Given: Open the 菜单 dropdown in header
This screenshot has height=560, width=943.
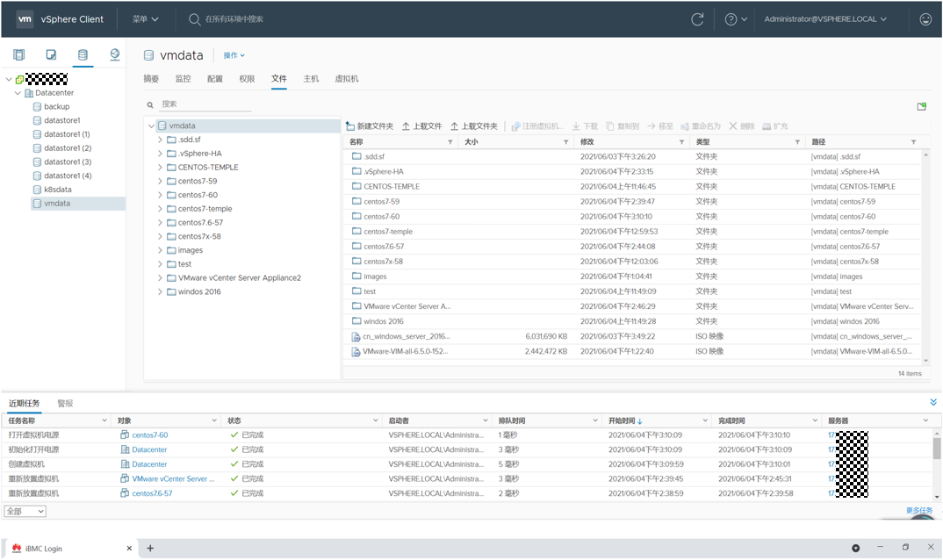Looking at the screenshot, I should 146,19.
